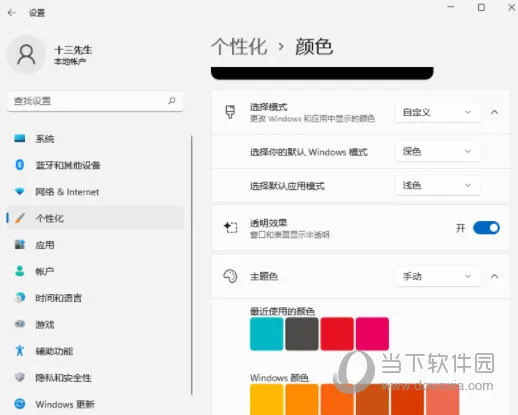Click the 十三先生 account name

[x=73, y=50]
